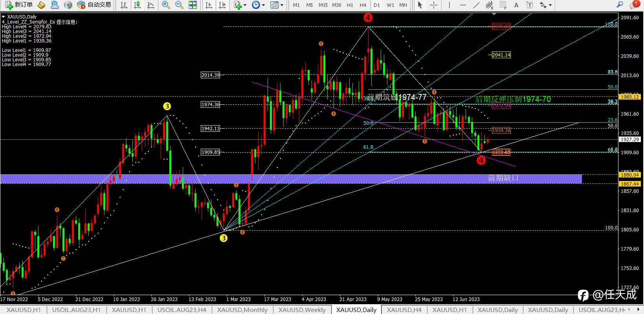This screenshot has height=314, width=644.
Task: Open the MetaEditor book icon
Action: pos(42,5)
